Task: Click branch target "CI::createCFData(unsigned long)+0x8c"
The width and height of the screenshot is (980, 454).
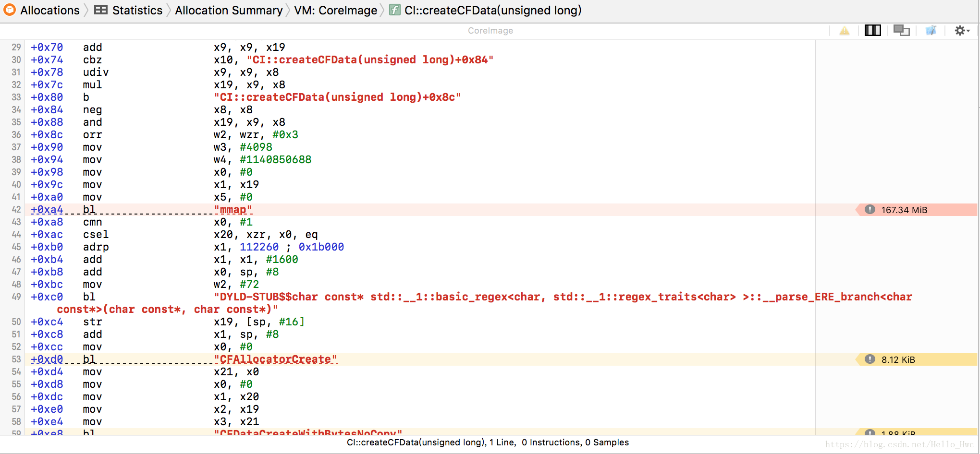Action: tap(337, 97)
